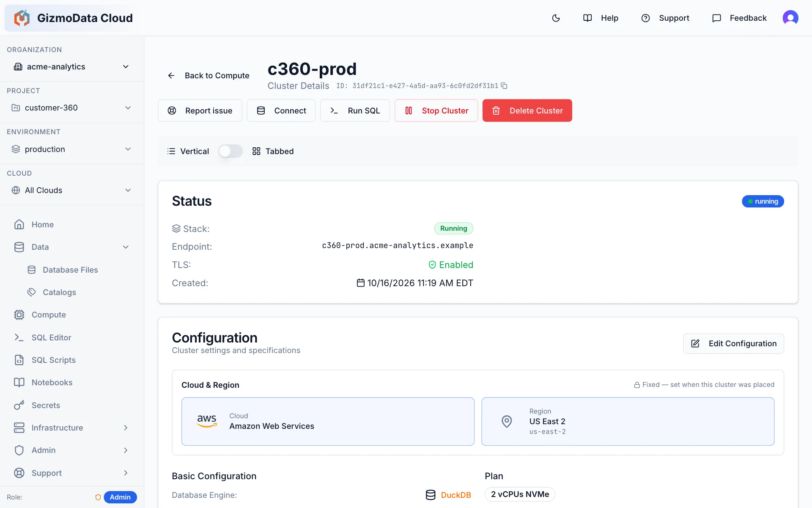The height and width of the screenshot is (508, 812).
Task: Click the user avatar icon
Action: (790, 18)
